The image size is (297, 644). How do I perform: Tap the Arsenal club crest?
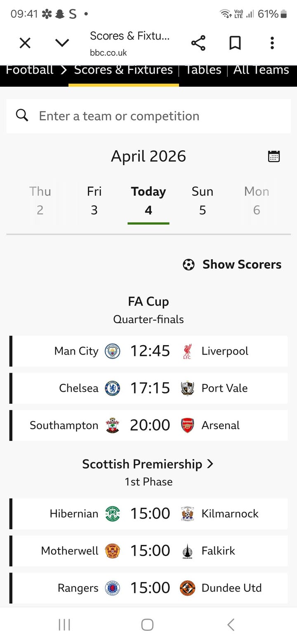click(187, 425)
